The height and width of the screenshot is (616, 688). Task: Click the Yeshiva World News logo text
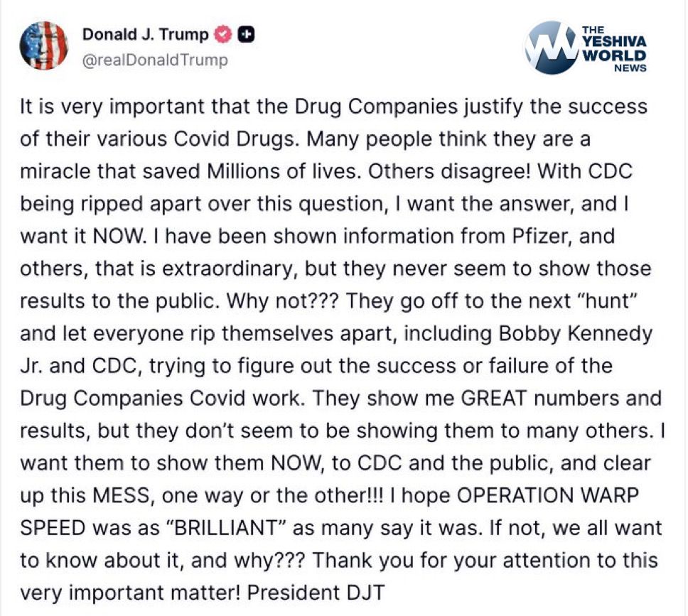[x=613, y=48]
